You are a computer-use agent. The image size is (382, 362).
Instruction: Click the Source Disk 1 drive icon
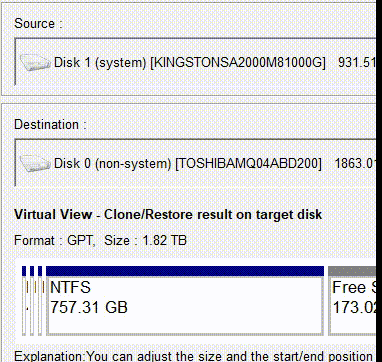tap(35, 62)
